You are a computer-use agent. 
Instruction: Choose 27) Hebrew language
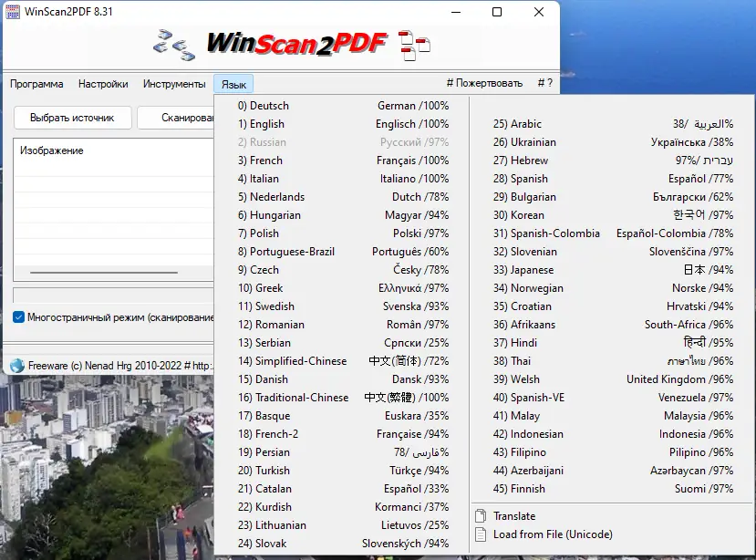pyautogui.click(x=612, y=161)
